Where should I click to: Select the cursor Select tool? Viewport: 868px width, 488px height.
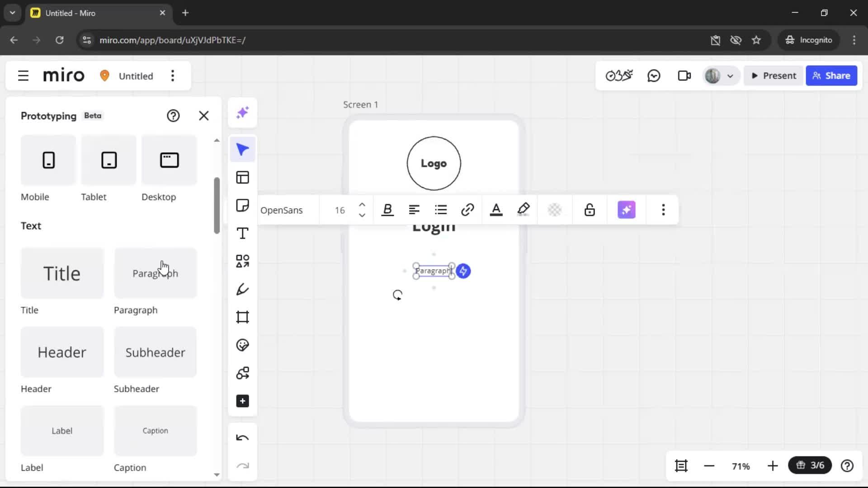(x=243, y=150)
